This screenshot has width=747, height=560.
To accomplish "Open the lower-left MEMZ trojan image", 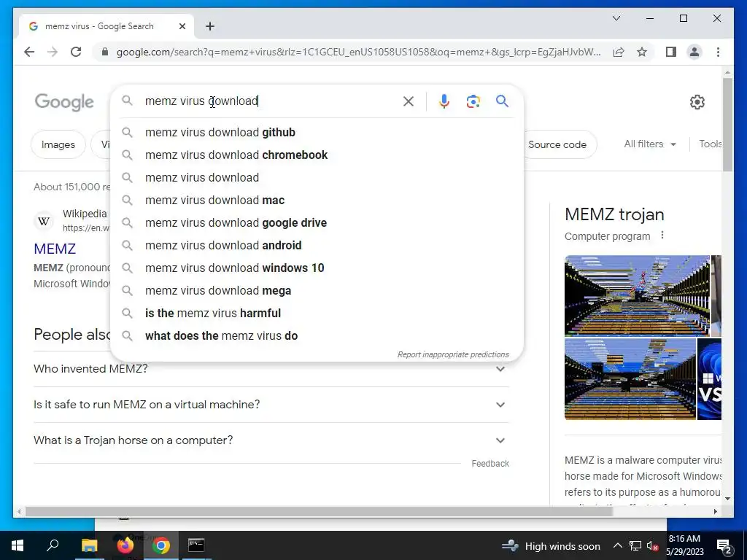I will (630, 379).
